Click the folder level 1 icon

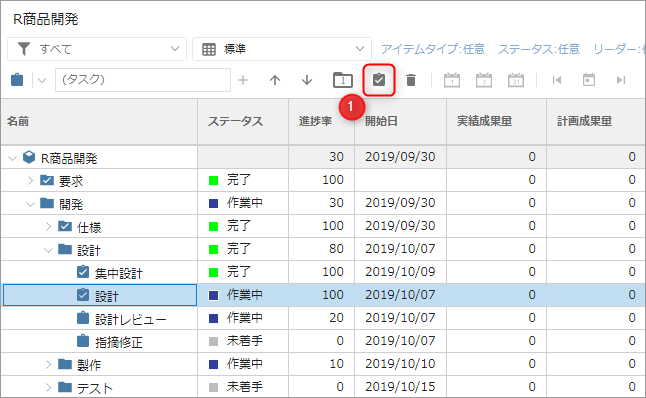point(343,80)
